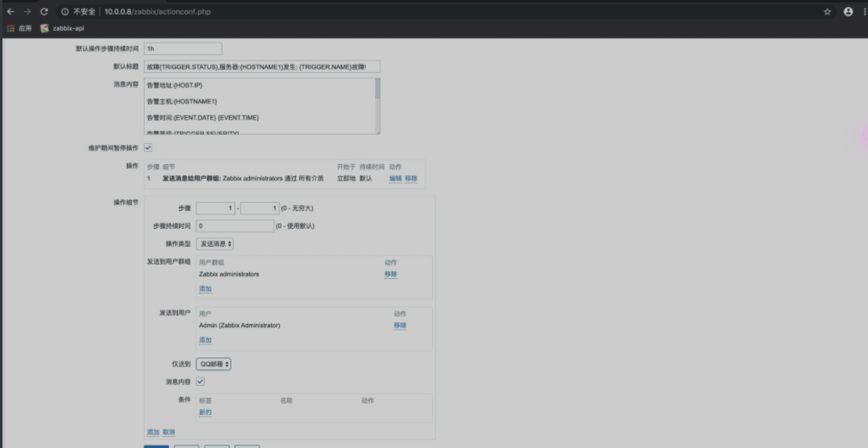
Task: Click the 'Admin (Zabbix Administrator)' user text
Action: (239, 326)
